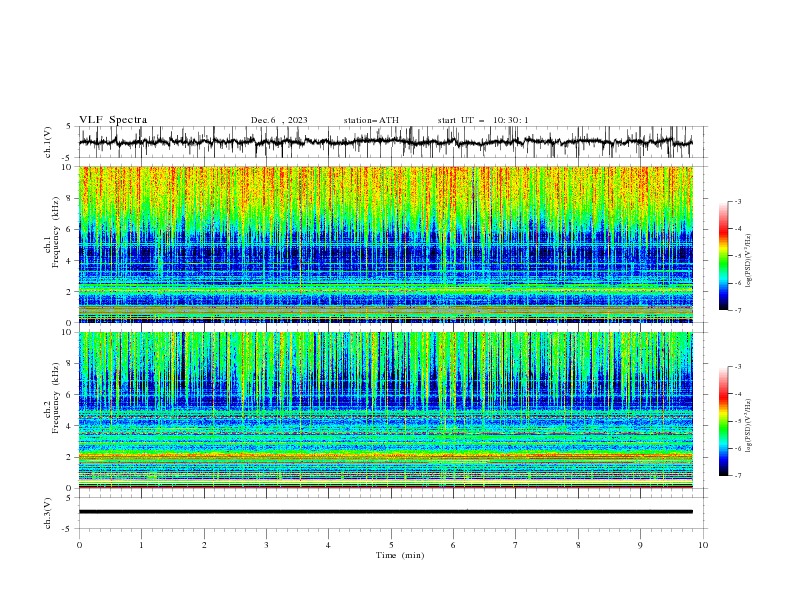Click the "-6" tick on ch.2 colorbar
This screenshot has height=612, width=792.
click(x=738, y=448)
